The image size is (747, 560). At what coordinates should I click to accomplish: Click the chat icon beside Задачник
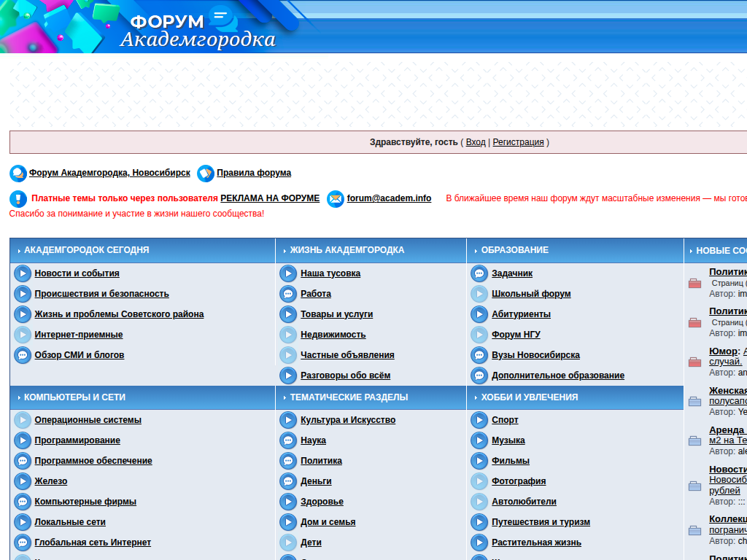point(479,273)
